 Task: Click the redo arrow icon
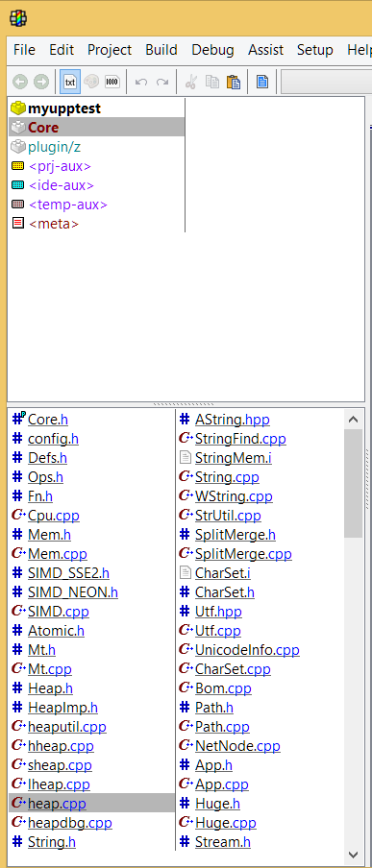(162, 83)
